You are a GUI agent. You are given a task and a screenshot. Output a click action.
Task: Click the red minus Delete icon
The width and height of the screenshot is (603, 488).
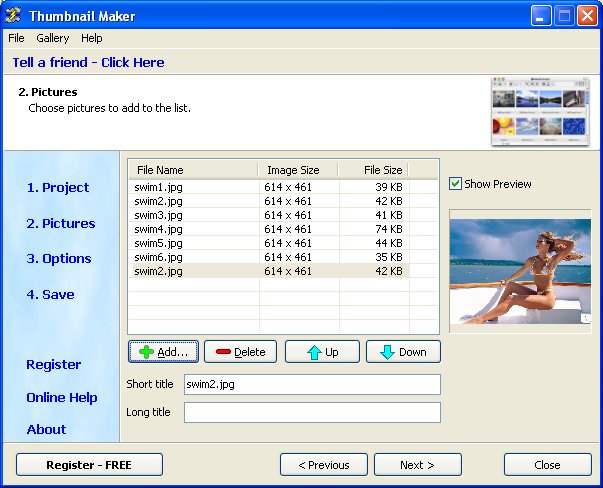coord(223,351)
